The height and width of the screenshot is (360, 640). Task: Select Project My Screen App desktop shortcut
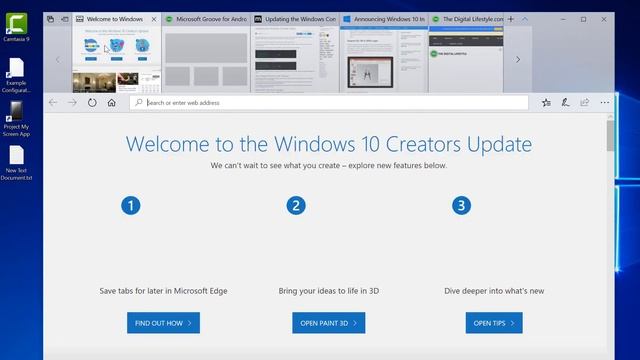[x=16, y=119]
